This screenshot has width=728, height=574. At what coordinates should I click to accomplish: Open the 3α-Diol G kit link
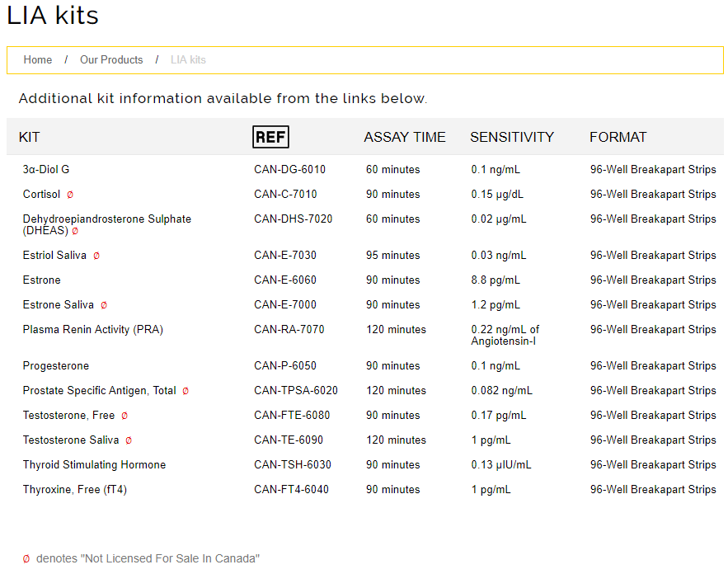[x=46, y=170]
